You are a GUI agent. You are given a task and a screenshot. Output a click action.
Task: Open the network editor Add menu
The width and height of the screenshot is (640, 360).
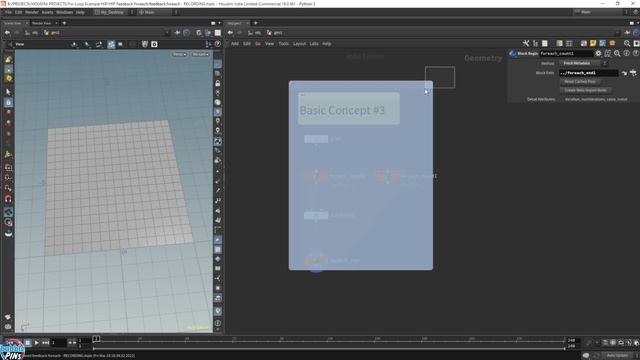pos(235,44)
